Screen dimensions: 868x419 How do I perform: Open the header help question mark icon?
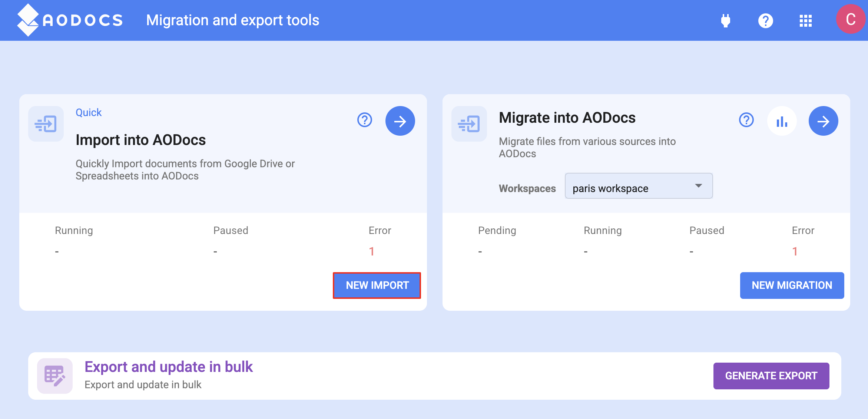pos(766,21)
